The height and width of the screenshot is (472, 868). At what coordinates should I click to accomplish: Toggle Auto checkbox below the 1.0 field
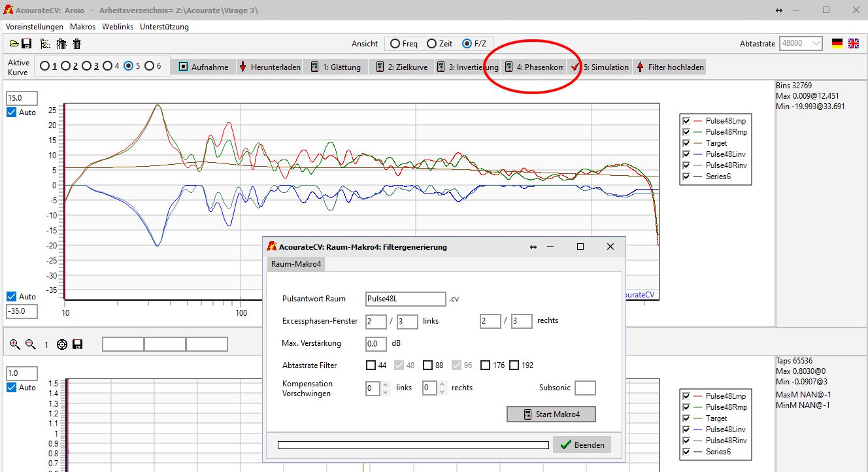[x=11, y=388]
